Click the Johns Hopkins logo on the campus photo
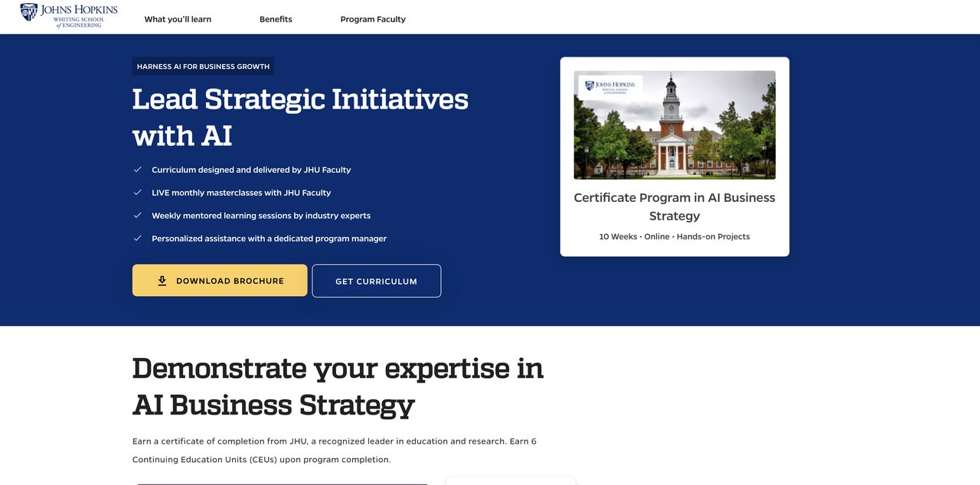 coord(610,86)
